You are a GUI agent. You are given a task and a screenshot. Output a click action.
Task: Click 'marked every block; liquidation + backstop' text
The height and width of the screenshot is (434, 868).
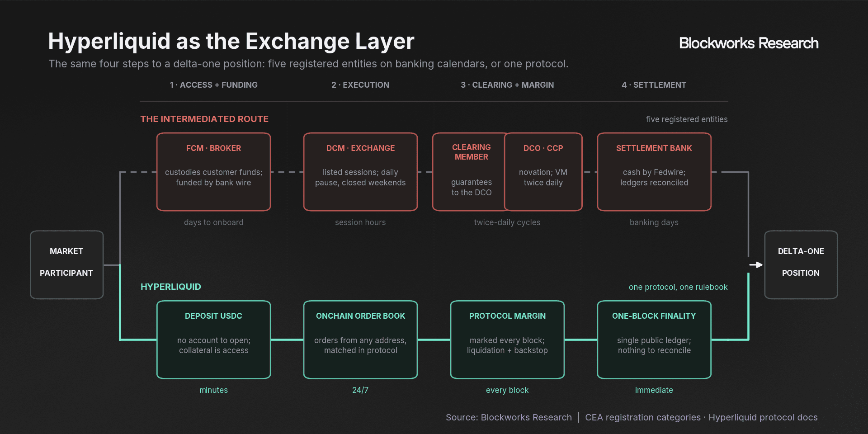pyautogui.click(x=507, y=345)
